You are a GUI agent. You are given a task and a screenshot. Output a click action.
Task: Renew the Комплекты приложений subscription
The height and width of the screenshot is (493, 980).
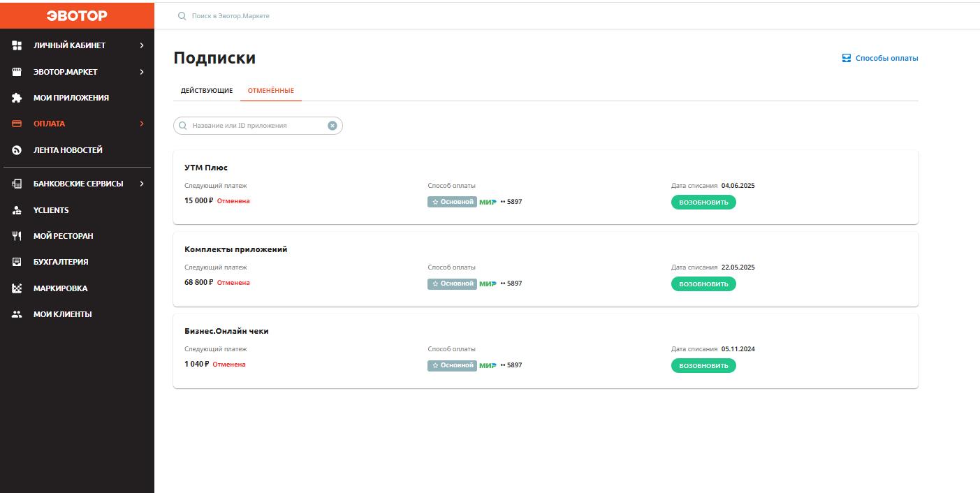click(703, 284)
